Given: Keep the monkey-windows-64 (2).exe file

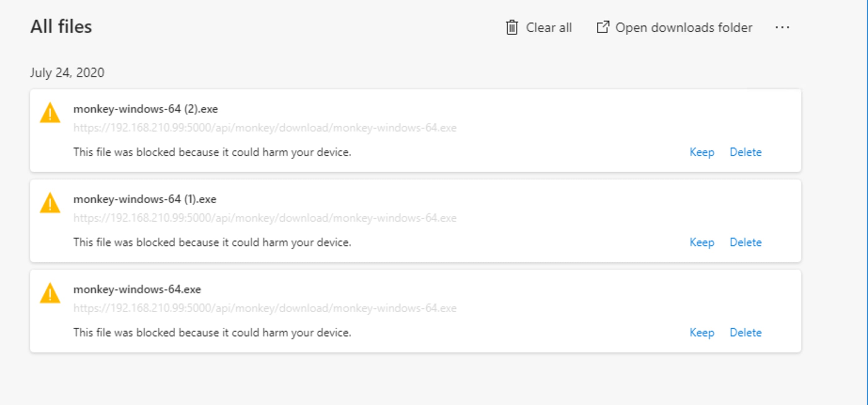Looking at the screenshot, I should click(701, 152).
